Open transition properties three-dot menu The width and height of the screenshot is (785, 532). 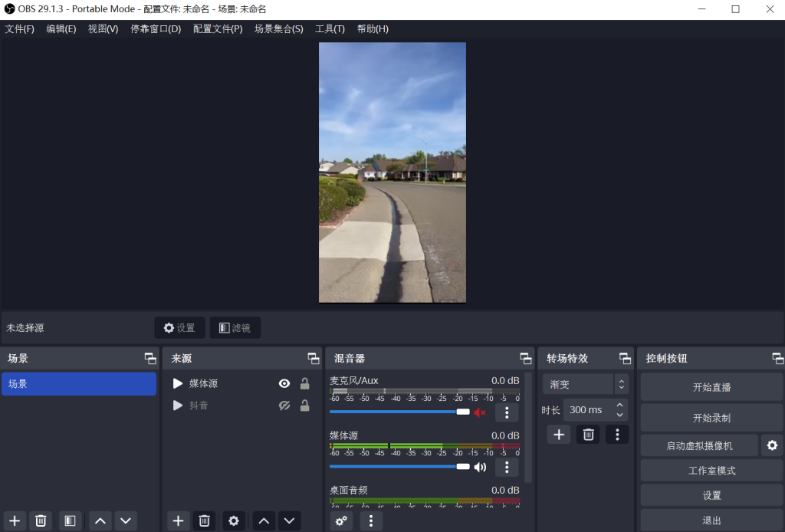pos(617,435)
